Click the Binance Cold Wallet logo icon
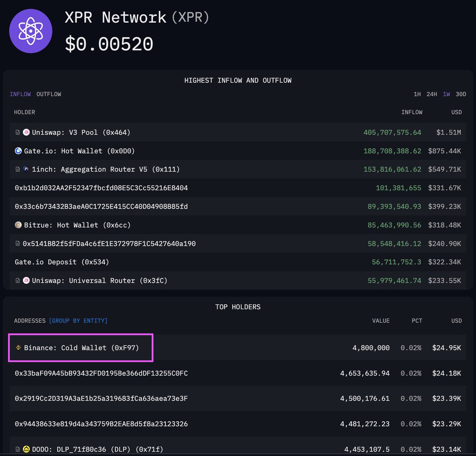 pyautogui.click(x=18, y=348)
